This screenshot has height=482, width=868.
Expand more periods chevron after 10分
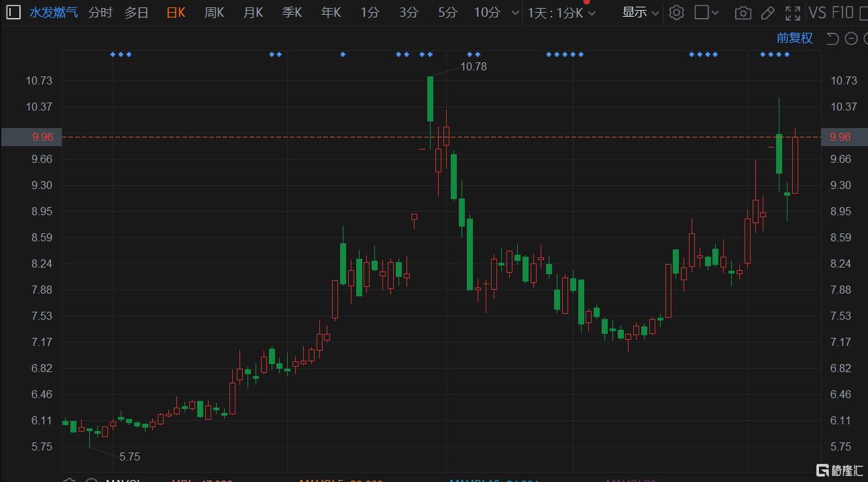514,13
